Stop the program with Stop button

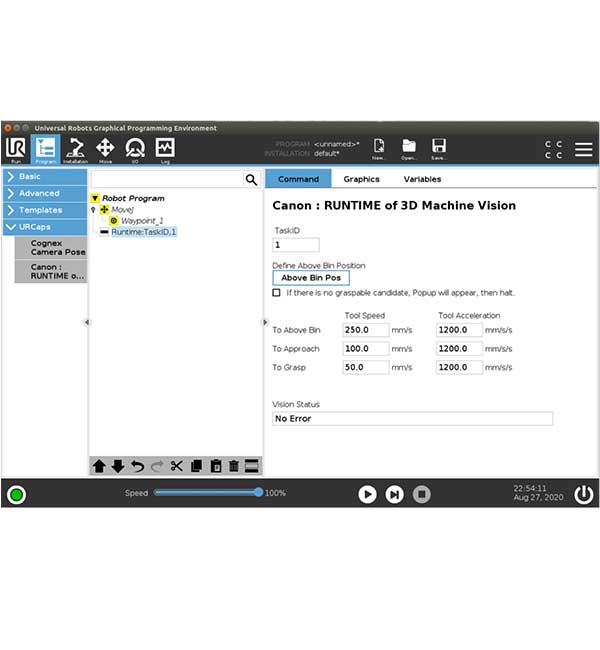[422, 494]
